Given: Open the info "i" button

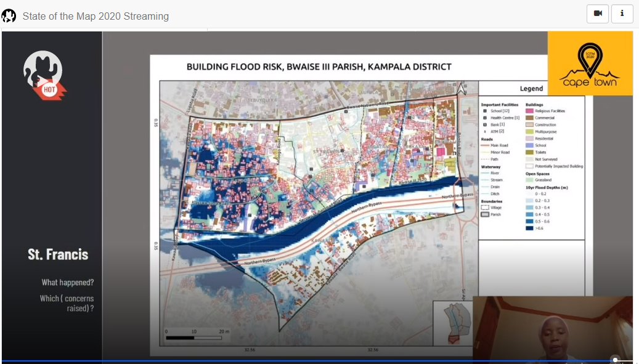Looking at the screenshot, I should coord(622,14).
